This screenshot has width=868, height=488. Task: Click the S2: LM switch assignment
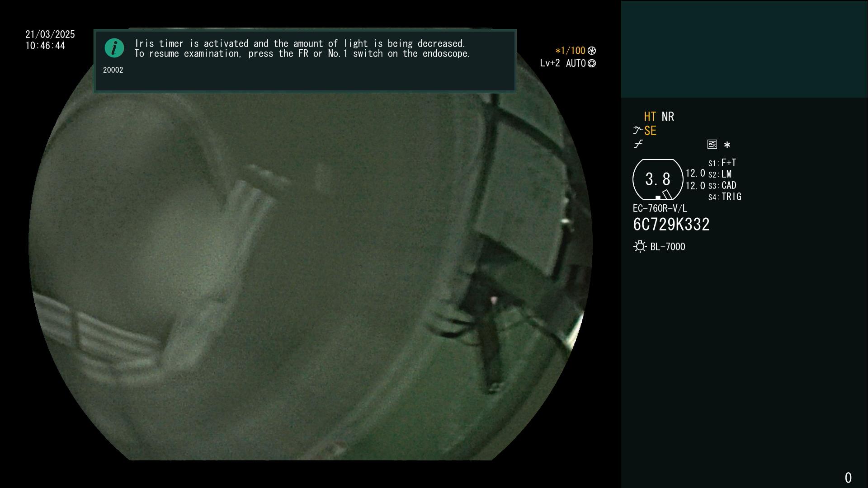click(x=720, y=174)
